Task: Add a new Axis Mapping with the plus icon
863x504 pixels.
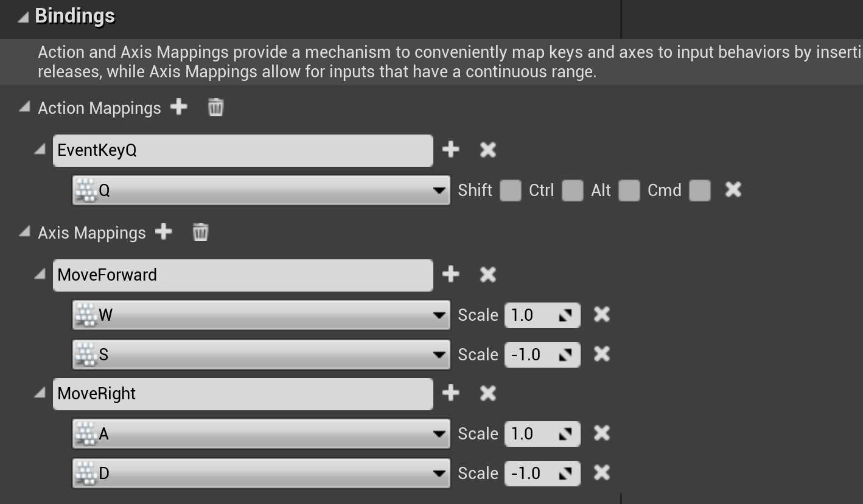Action: coord(163,232)
